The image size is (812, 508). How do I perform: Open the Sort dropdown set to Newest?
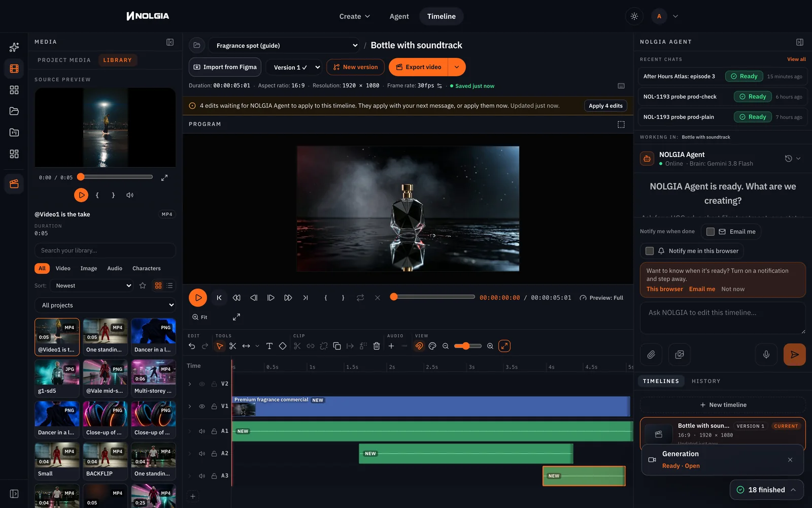[x=92, y=285]
